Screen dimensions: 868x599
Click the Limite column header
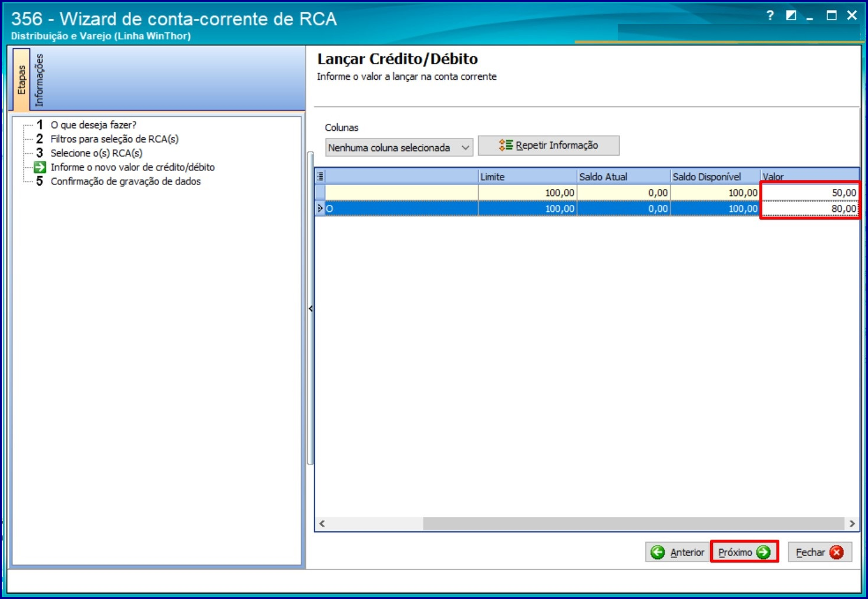pyautogui.click(x=527, y=176)
